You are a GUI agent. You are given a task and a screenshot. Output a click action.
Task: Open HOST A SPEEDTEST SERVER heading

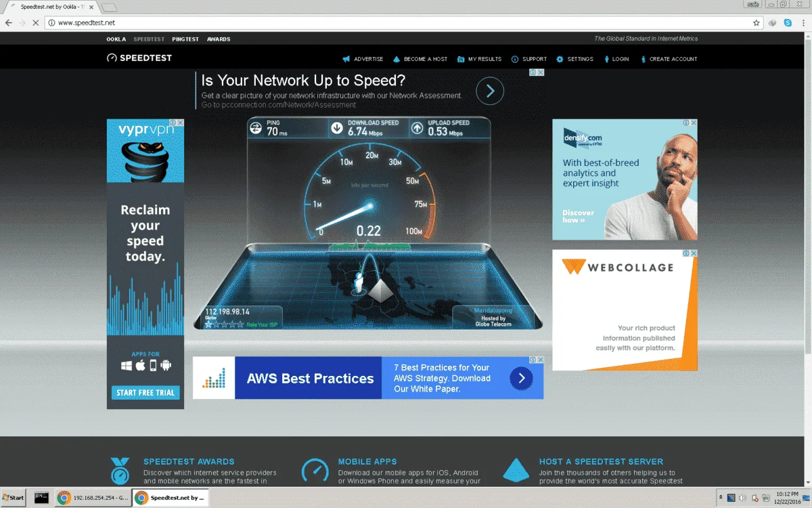601,461
